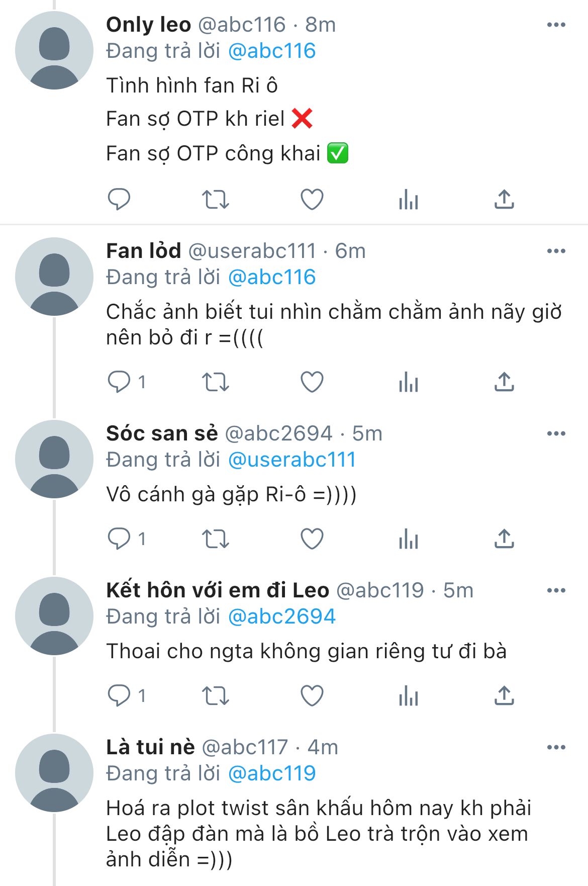Reply to Fan lỏd's tweet

click(x=119, y=382)
